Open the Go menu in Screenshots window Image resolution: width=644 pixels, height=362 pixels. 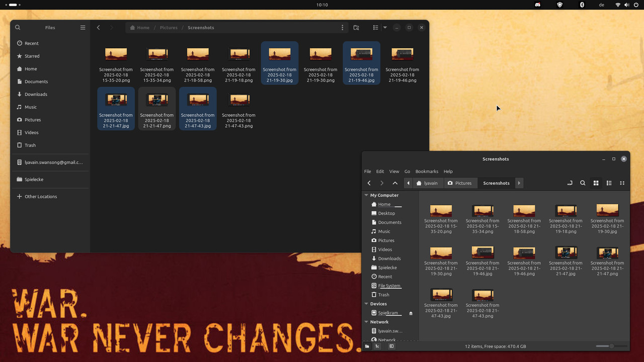coord(407,171)
